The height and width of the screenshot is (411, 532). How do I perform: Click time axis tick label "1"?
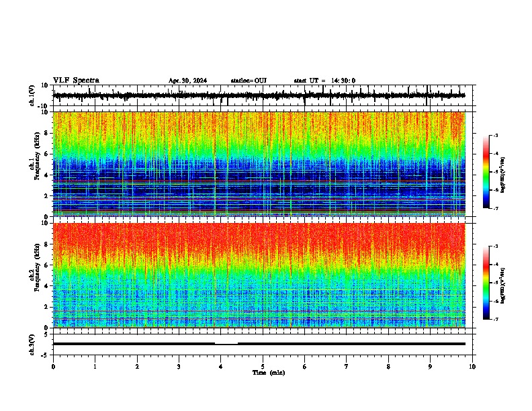pos(95,367)
